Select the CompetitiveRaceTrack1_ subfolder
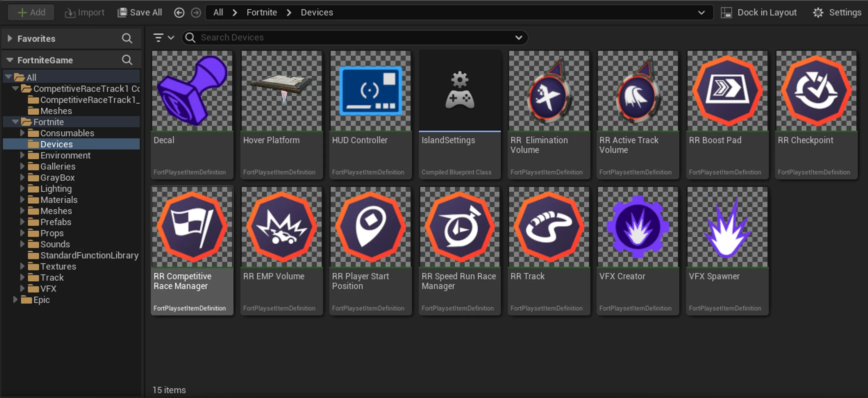This screenshot has width=868, height=398. point(84,100)
